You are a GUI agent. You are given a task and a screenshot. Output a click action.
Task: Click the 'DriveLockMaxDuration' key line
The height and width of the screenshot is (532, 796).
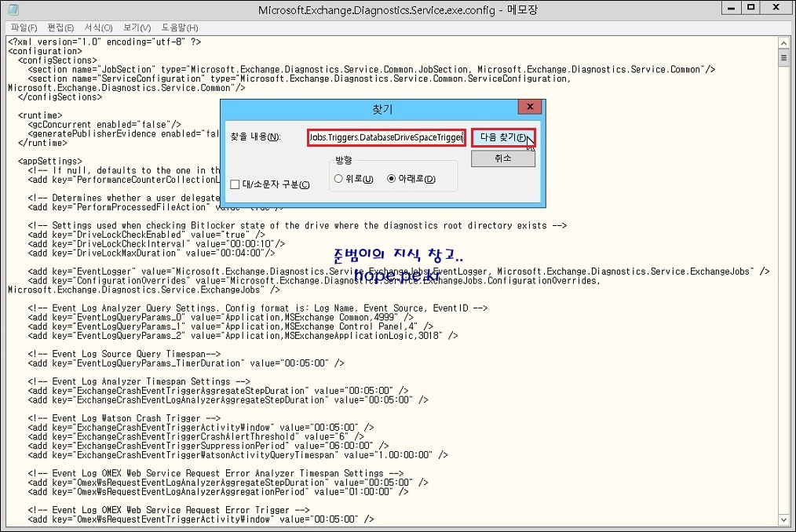[152, 253]
